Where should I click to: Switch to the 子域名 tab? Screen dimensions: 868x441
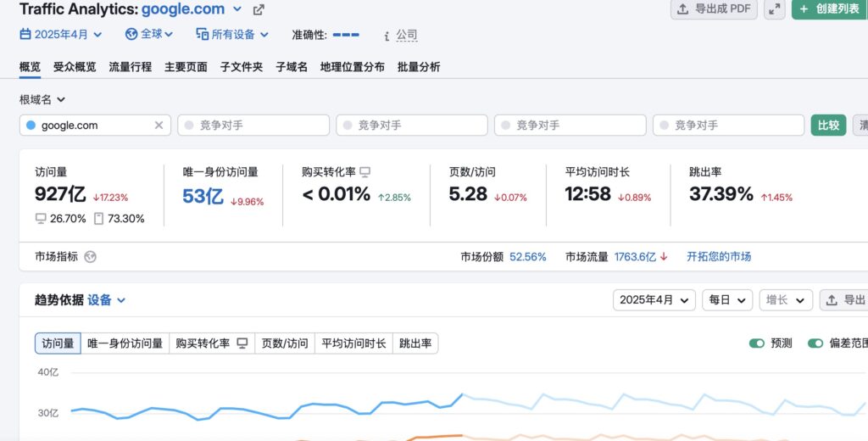292,67
